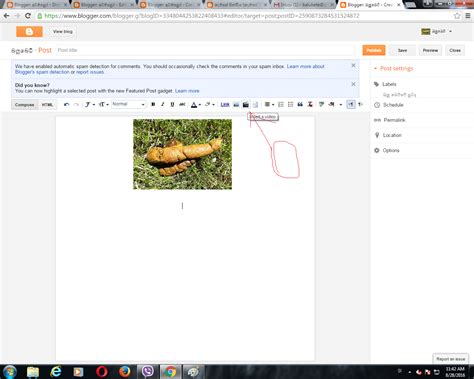
Task: Click the Post title input field
Action: [x=205, y=50]
